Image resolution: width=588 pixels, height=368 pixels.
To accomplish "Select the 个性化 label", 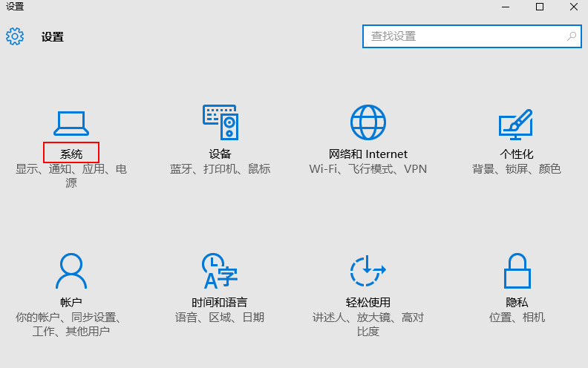I will [517, 154].
